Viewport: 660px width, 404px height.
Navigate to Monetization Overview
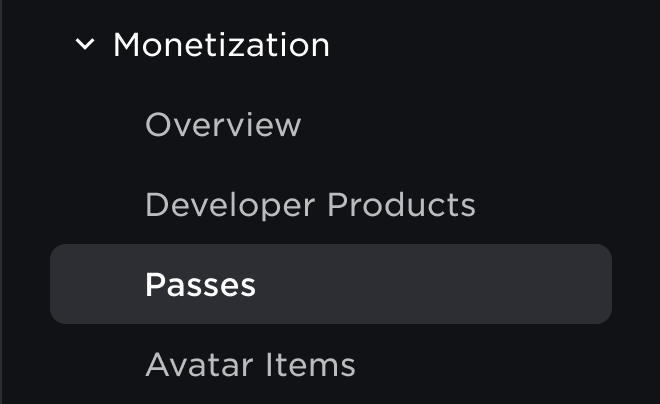tap(223, 125)
